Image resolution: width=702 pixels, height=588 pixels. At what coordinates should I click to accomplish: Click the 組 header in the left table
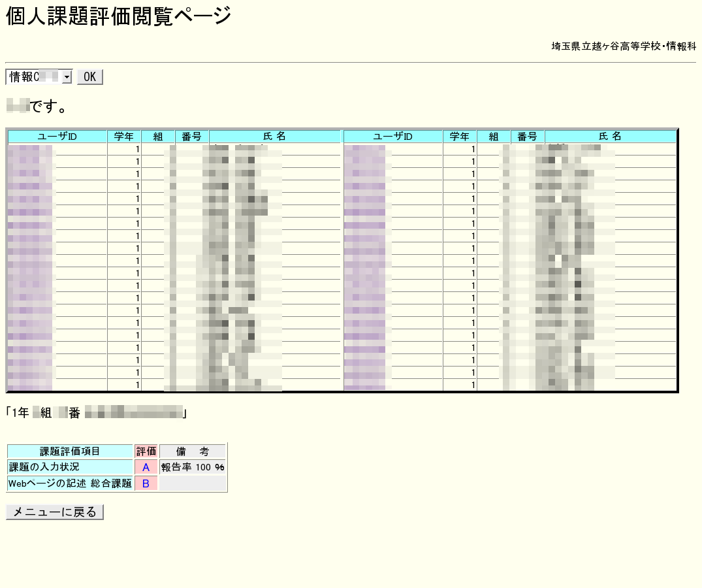[158, 137]
